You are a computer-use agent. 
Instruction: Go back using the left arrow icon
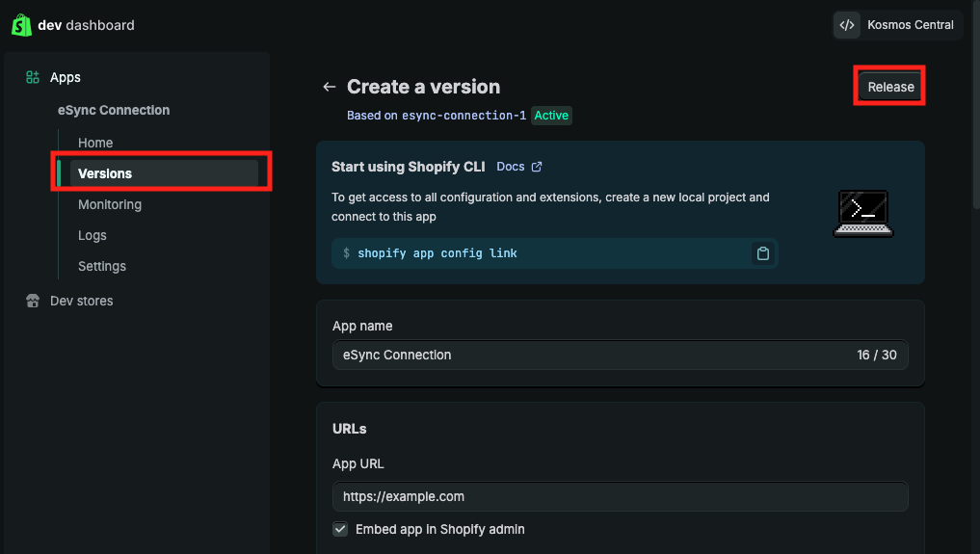coord(330,87)
